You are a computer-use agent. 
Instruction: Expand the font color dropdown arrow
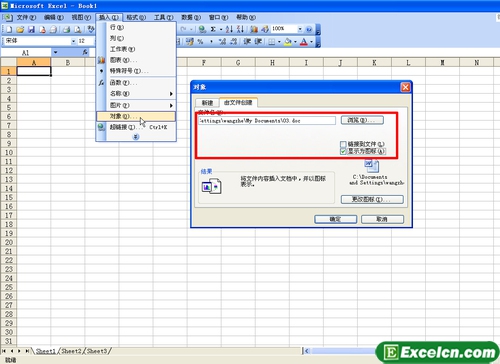[312, 42]
